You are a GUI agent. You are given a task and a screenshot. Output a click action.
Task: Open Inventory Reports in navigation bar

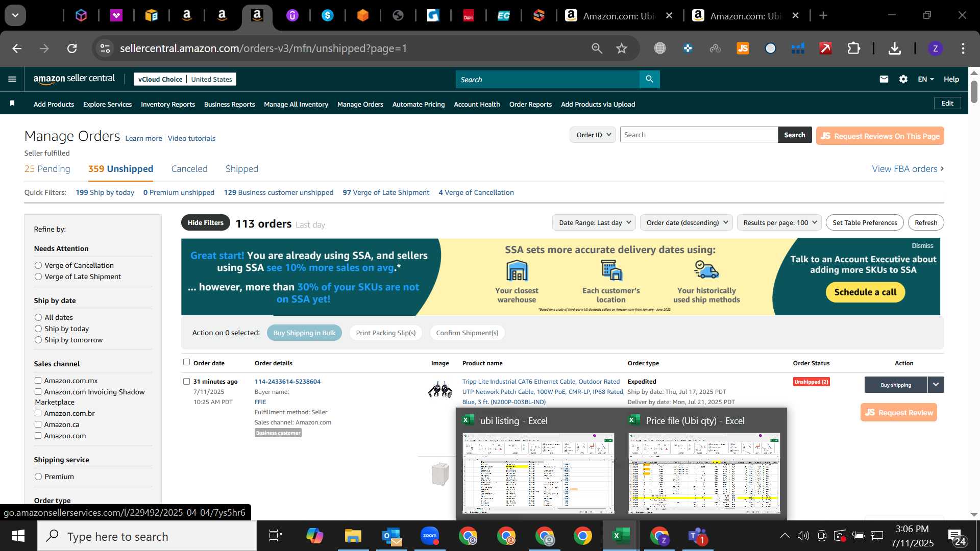coord(168,104)
